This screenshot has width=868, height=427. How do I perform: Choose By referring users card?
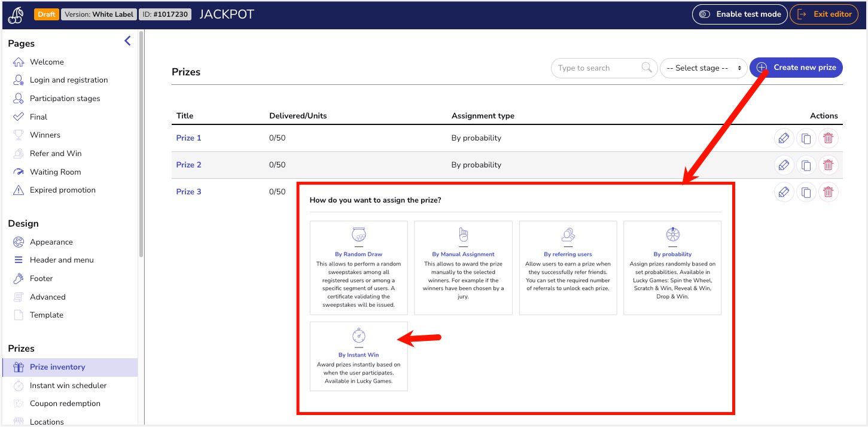(568, 268)
